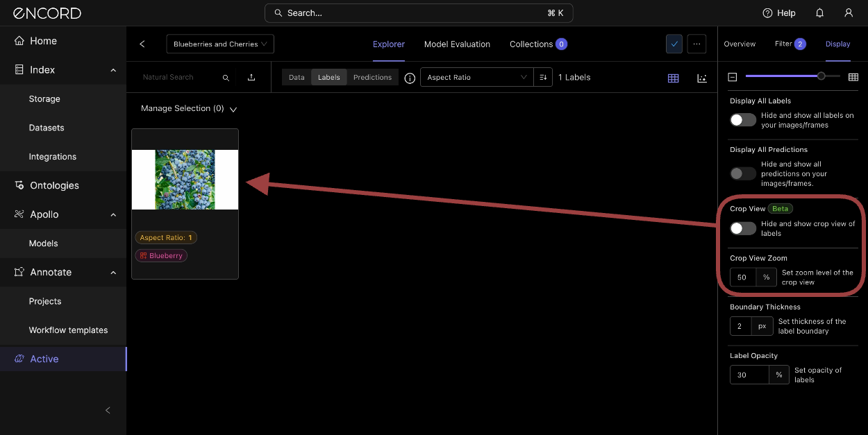Screen dimensions: 868x435
Task: Toggle the Crop View switch
Action: (x=743, y=228)
